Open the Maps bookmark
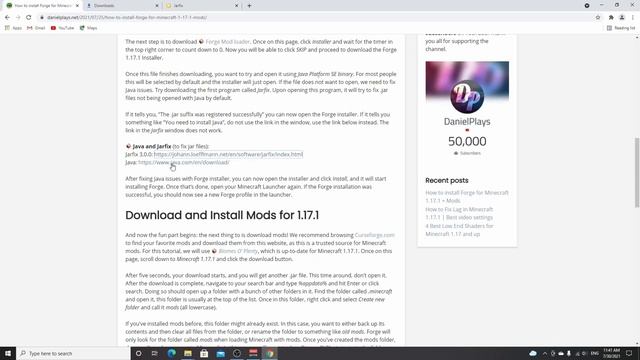640x360 pixels. pos(89,28)
